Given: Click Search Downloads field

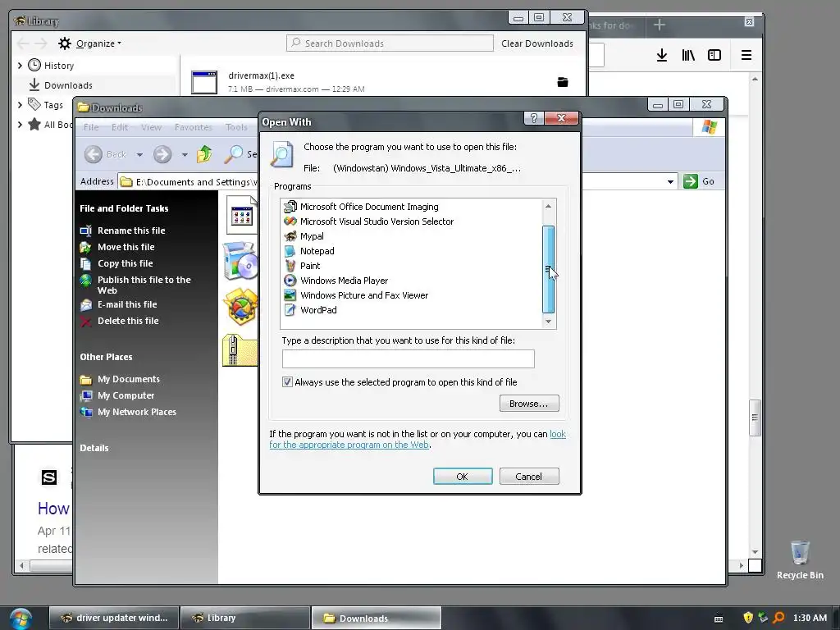Looking at the screenshot, I should [x=390, y=43].
